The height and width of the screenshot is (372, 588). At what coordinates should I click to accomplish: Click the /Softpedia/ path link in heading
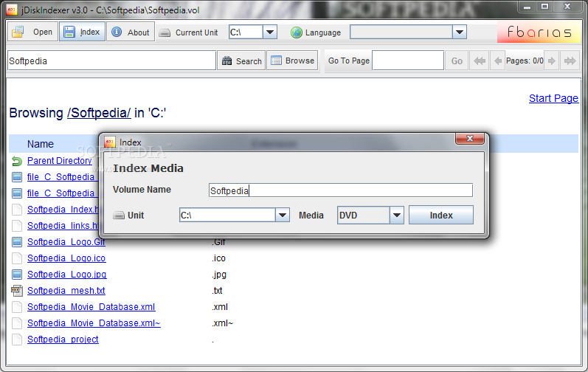pos(99,113)
